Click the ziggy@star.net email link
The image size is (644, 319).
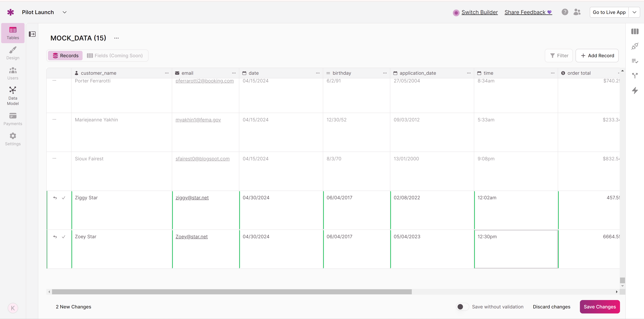(x=192, y=198)
